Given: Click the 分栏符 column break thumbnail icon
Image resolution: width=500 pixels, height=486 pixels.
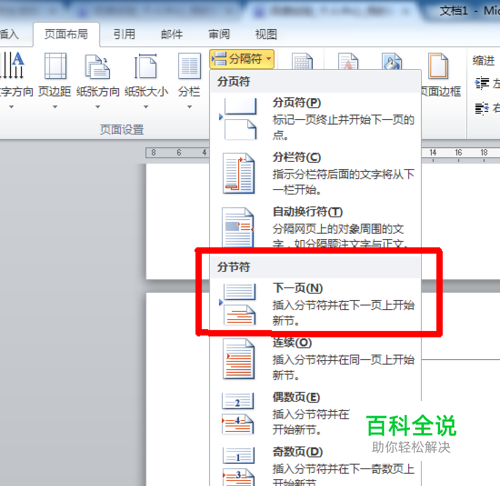Looking at the screenshot, I should tap(239, 173).
